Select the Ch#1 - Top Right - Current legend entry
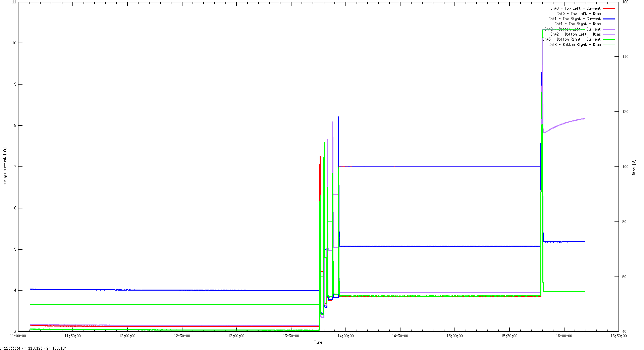Viewport: 644px width, 350px height. pos(575,19)
